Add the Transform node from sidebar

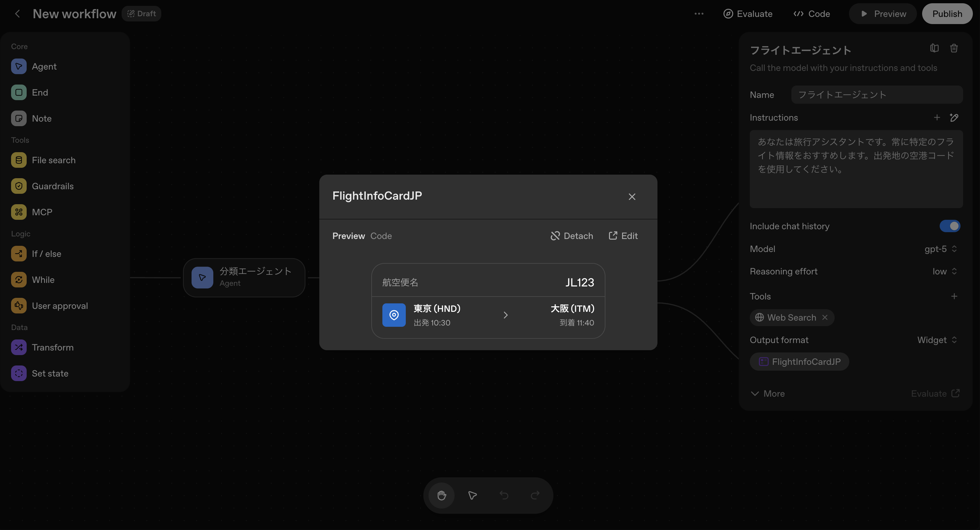pos(52,347)
